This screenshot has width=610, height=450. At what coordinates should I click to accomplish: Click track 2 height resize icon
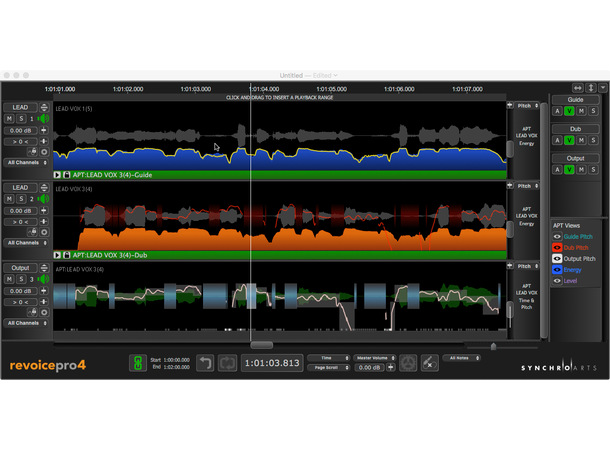[44, 187]
